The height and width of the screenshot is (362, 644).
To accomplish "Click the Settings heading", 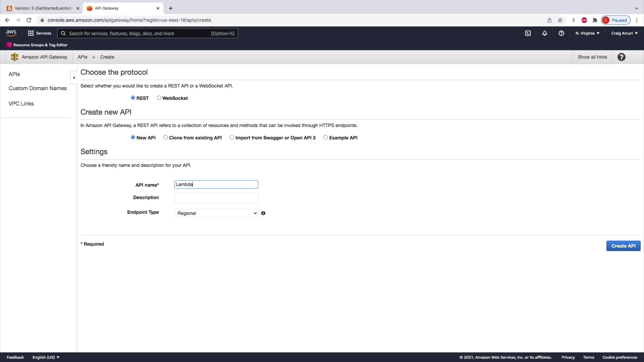I will 94,152.
